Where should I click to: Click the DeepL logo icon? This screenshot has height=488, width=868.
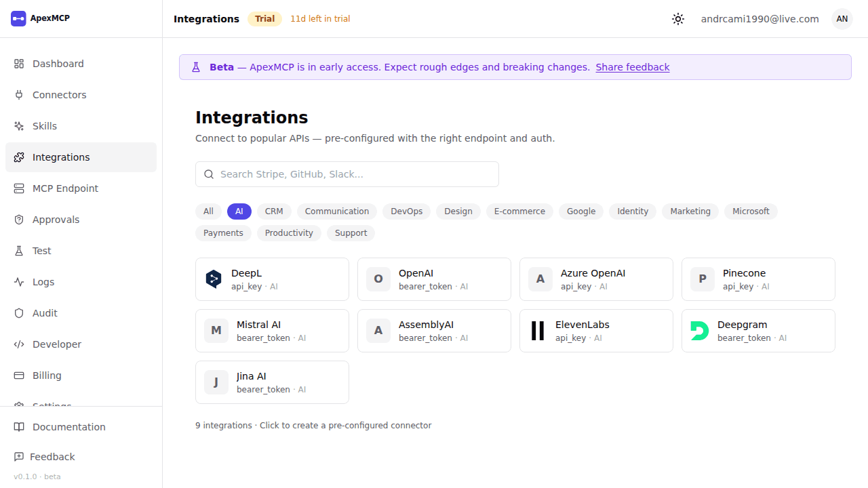tap(214, 279)
